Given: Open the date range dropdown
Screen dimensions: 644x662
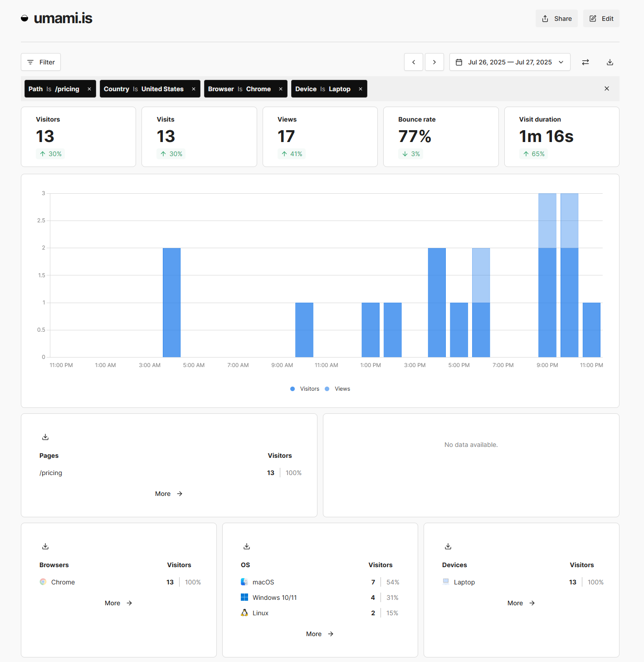Looking at the screenshot, I should pyautogui.click(x=510, y=62).
